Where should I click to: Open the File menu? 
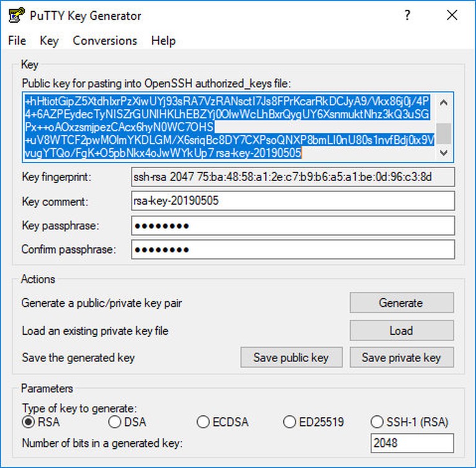click(x=17, y=41)
